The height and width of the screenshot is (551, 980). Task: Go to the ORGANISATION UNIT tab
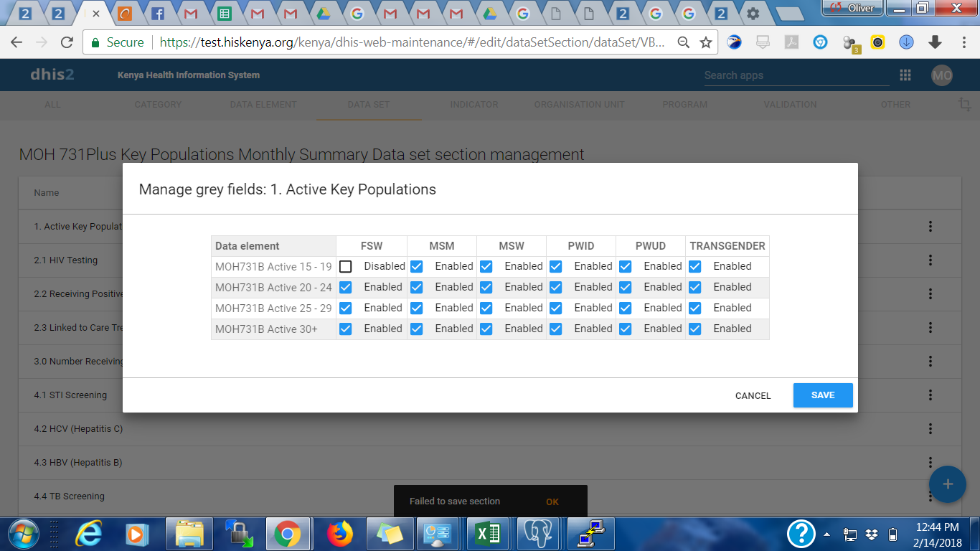[x=580, y=105]
